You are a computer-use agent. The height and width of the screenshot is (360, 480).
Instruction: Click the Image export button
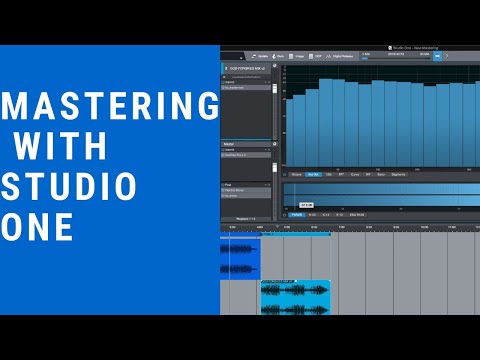point(296,56)
